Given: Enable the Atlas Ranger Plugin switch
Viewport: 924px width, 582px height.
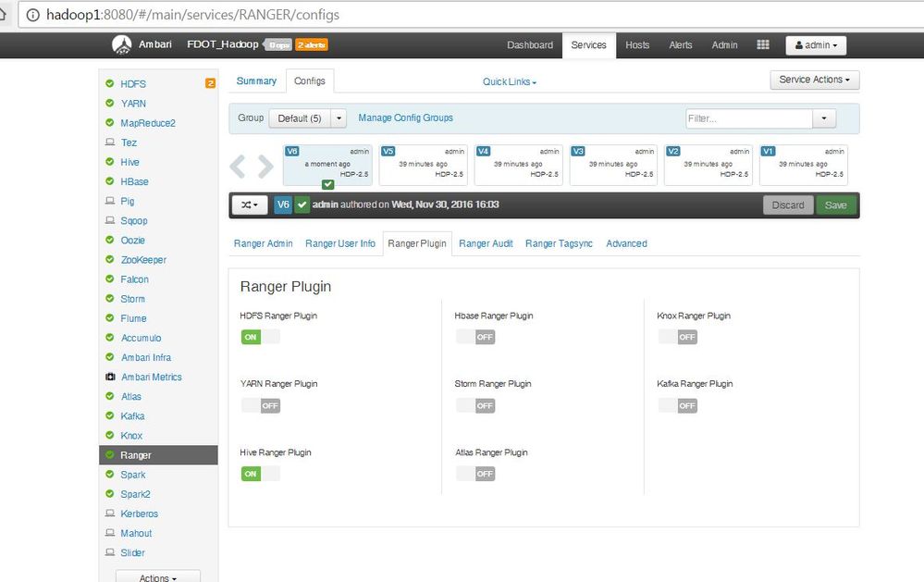Looking at the screenshot, I should click(x=475, y=474).
